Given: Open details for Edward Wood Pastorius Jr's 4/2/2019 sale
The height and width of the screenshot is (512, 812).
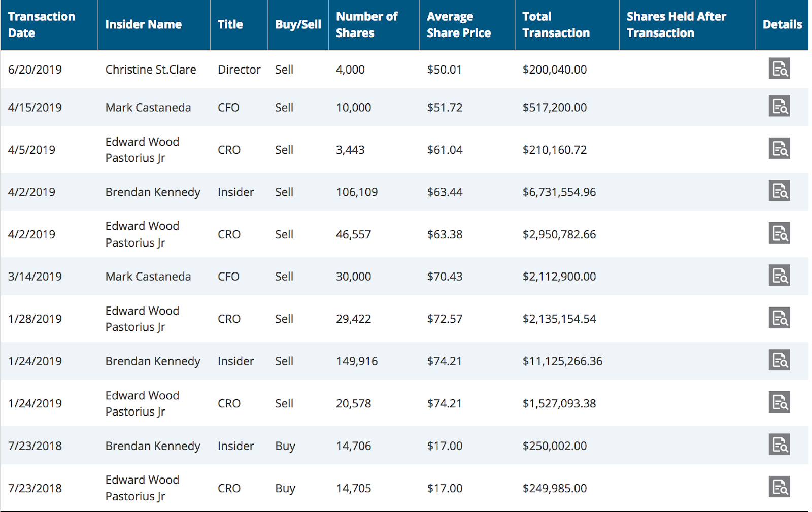Looking at the screenshot, I should click(x=779, y=233).
